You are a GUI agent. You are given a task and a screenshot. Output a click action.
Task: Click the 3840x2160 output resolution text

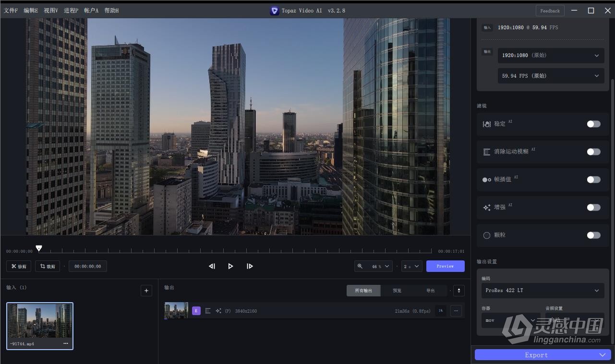tap(246, 311)
